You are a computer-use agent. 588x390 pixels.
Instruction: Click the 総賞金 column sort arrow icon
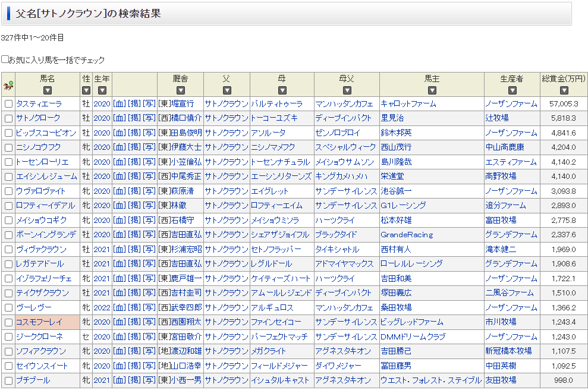[564, 91]
